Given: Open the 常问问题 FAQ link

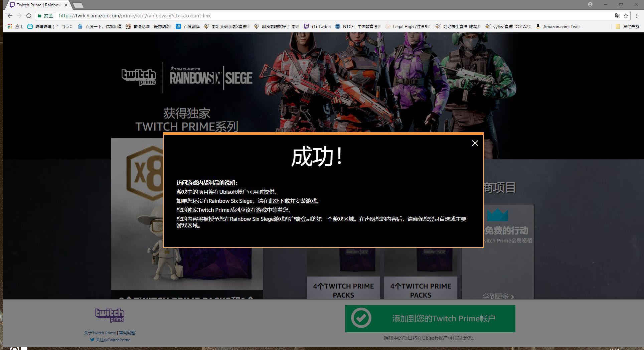Looking at the screenshot, I should click(127, 333).
